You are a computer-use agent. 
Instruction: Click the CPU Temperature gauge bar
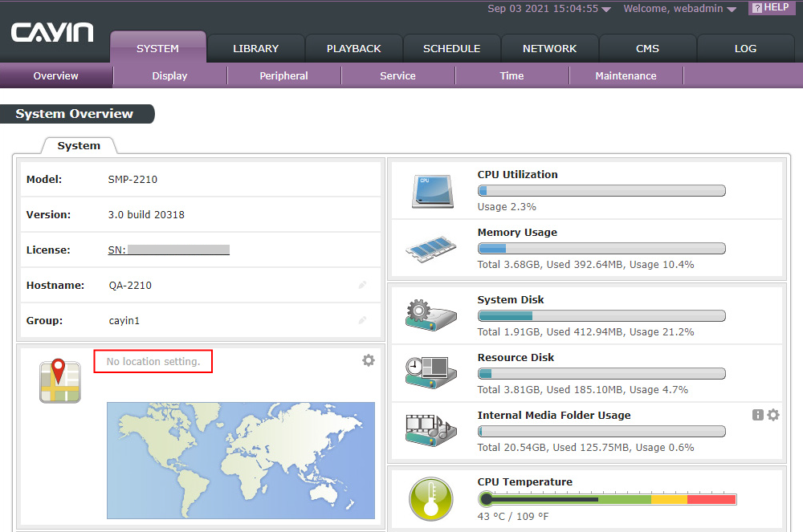pyautogui.click(x=607, y=499)
